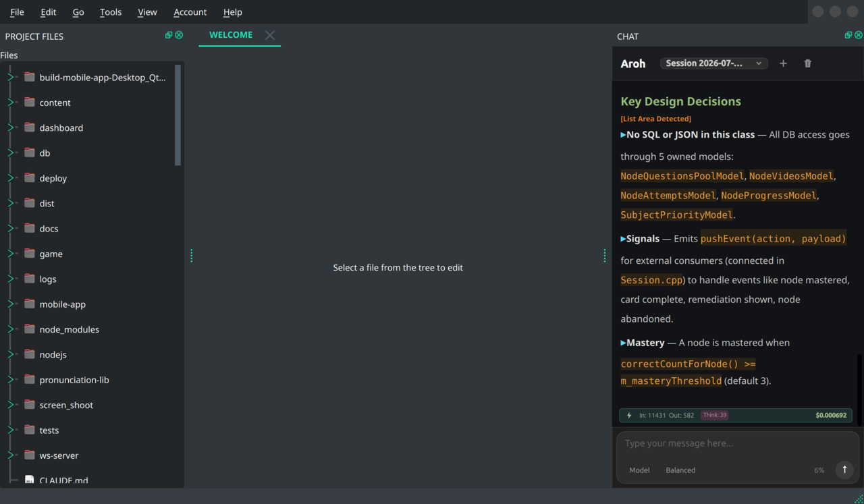Select the WELCOME tab

(231, 35)
